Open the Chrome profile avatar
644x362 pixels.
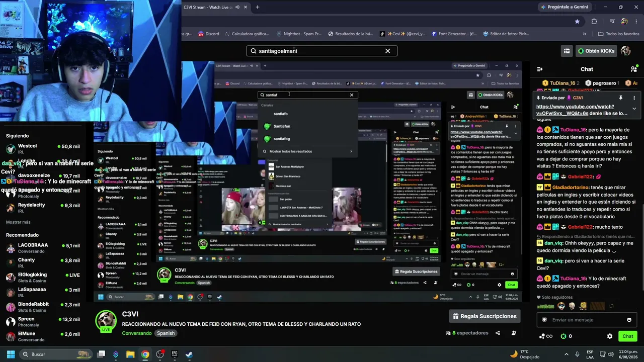[624, 21]
